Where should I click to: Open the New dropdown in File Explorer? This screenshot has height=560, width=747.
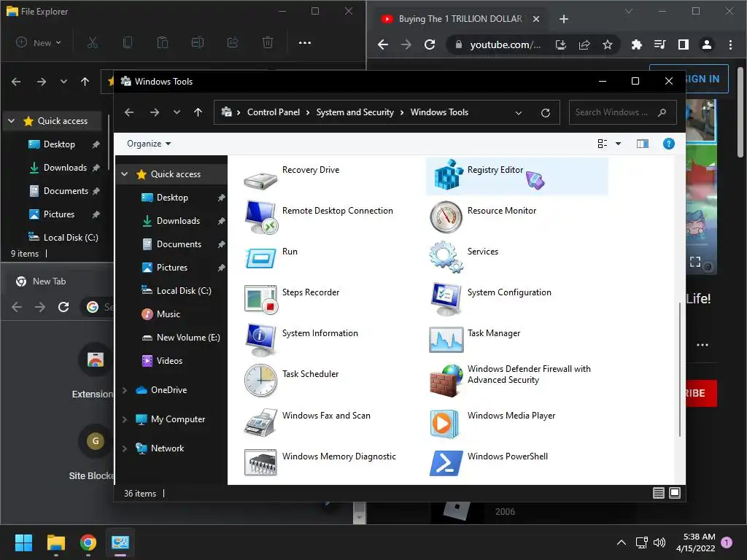click(x=39, y=42)
